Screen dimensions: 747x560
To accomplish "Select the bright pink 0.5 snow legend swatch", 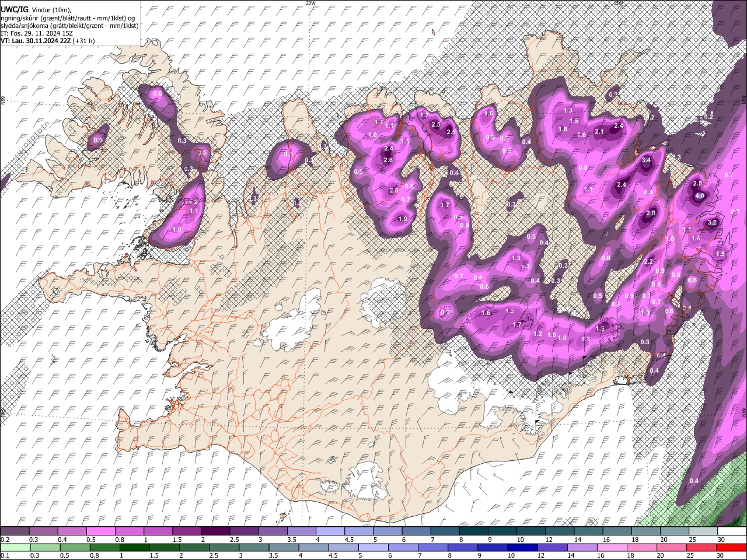I will pyautogui.click(x=100, y=531).
